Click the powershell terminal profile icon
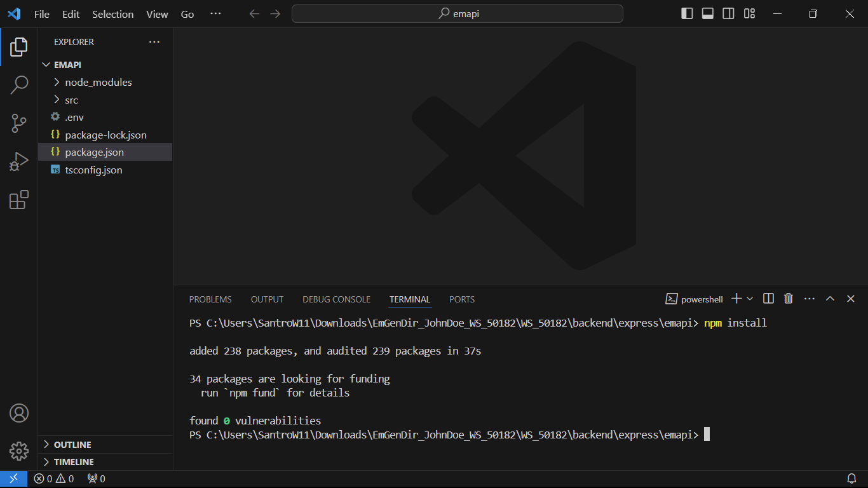The image size is (868, 488). click(x=671, y=299)
